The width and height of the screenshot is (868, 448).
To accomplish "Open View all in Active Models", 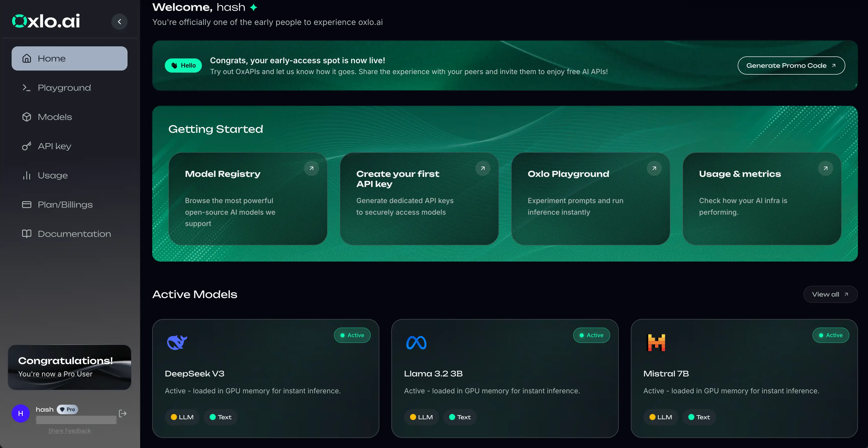I will click(x=830, y=294).
